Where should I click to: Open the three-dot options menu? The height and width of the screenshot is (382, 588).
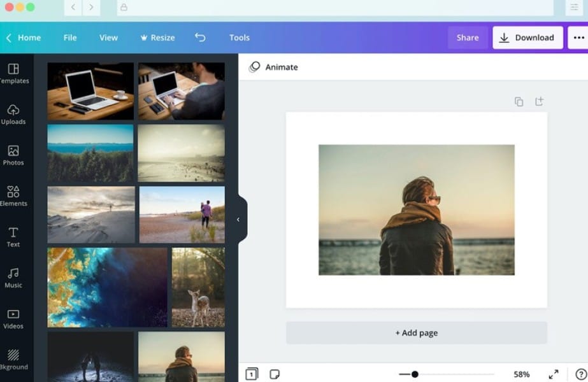[580, 38]
